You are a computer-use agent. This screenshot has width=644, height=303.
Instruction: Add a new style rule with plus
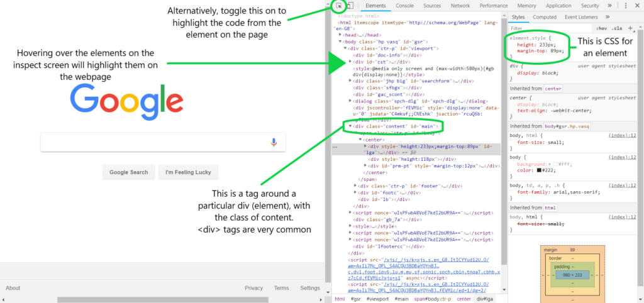tap(630, 28)
